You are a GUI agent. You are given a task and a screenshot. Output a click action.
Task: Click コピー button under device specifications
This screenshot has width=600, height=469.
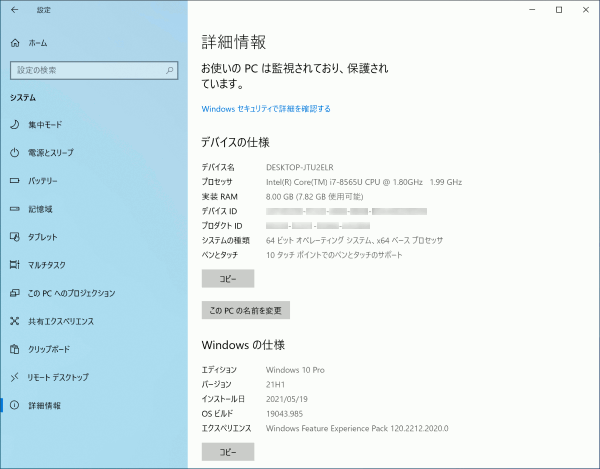pos(228,280)
